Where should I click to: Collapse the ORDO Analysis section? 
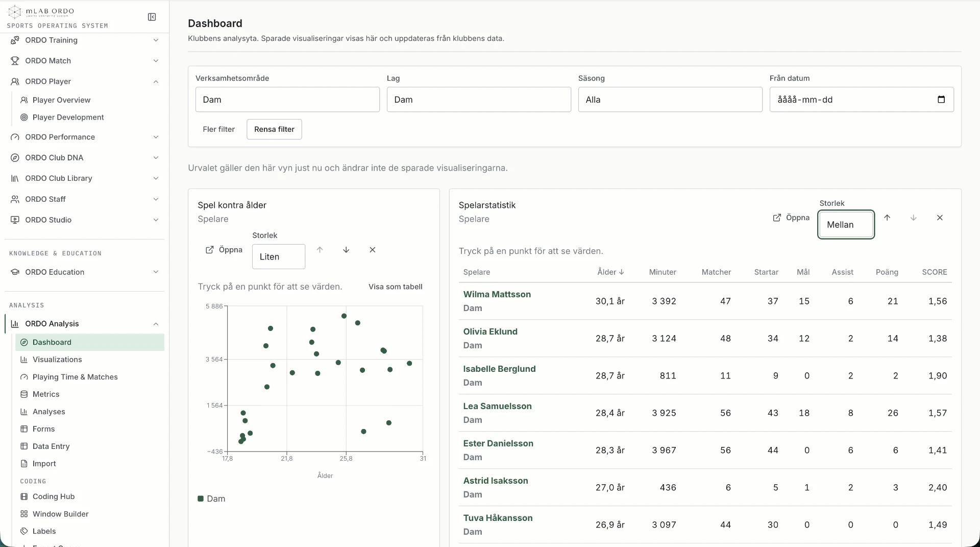coord(156,324)
